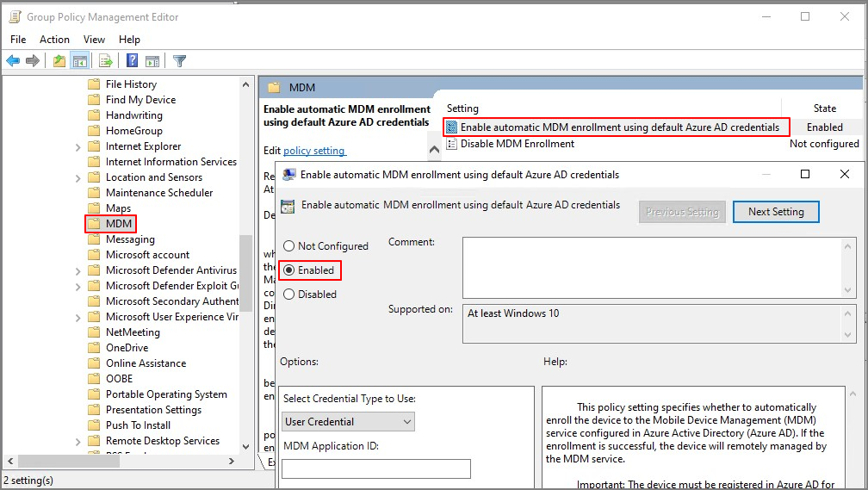
Task: Click the NetMeeting folder icon
Action: [x=94, y=332]
